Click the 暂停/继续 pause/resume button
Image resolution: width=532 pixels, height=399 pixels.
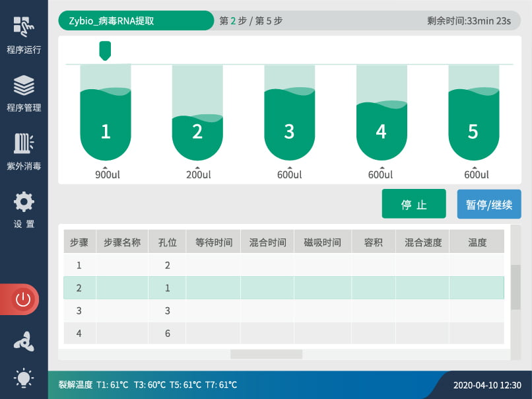click(488, 204)
